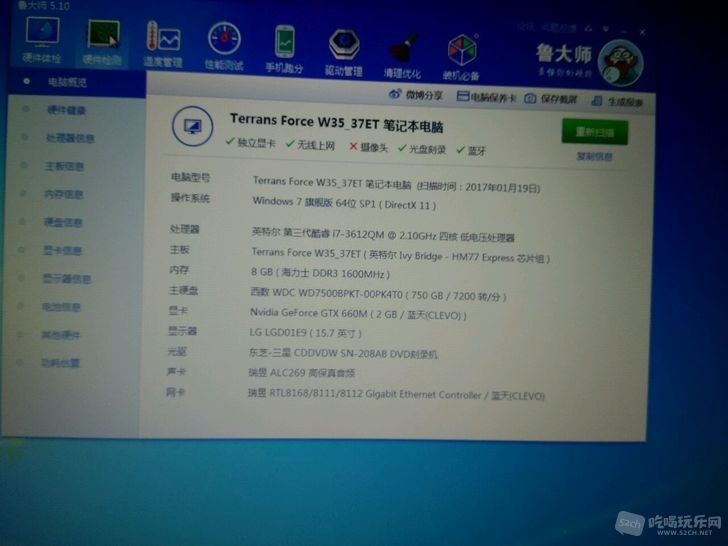The width and height of the screenshot is (728, 546).
Task: Open 驱动管理 driver management icon
Action: click(x=344, y=52)
